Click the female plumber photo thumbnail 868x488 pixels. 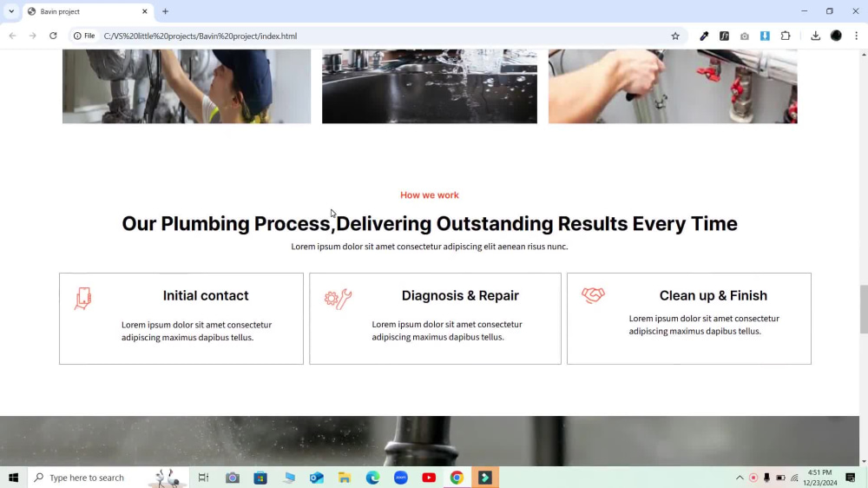pos(187,87)
